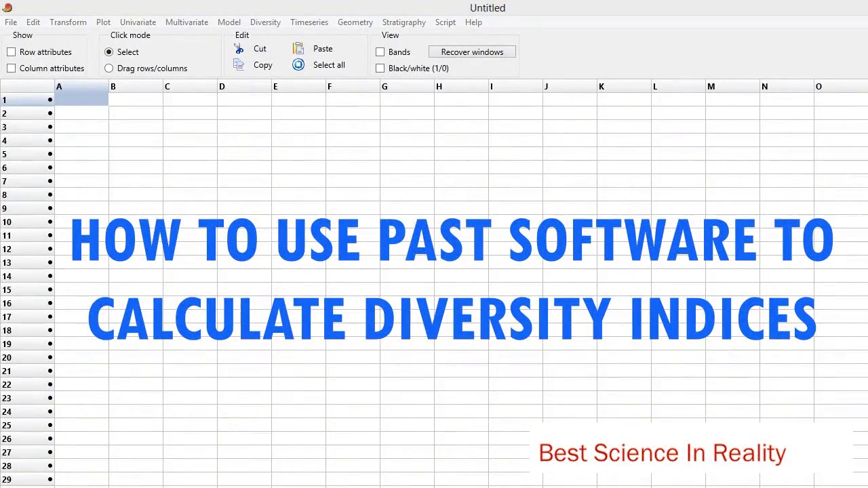
Task: Click cell A1 in the spreadsheet
Action: 81,100
